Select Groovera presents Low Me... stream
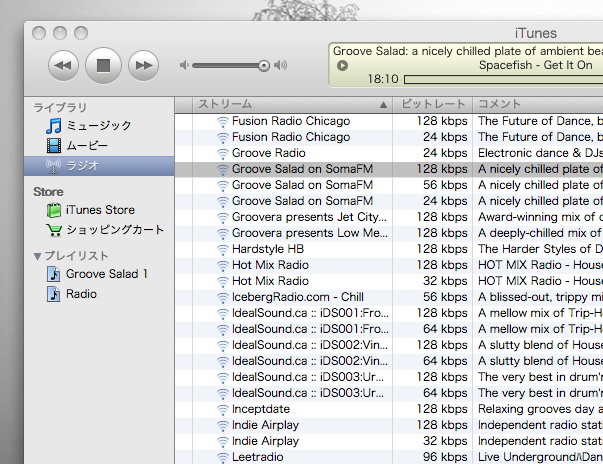The image size is (603, 464). (389, 233)
